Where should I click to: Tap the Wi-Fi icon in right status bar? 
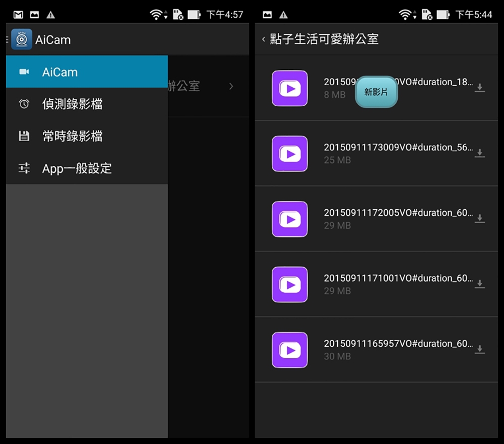pos(405,15)
